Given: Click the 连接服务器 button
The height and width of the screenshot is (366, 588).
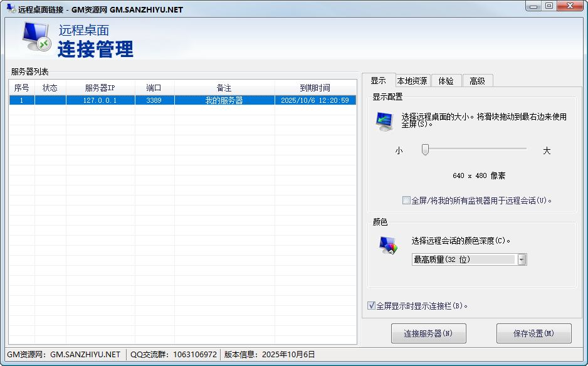Looking at the screenshot, I should 428,333.
